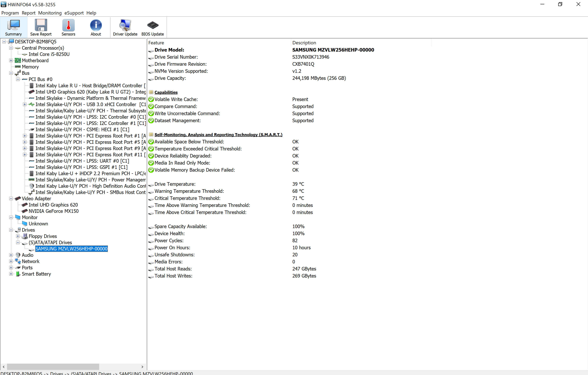Click the Floppy Drives icon
The height and width of the screenshot is (375, 588).
point(24,236)
